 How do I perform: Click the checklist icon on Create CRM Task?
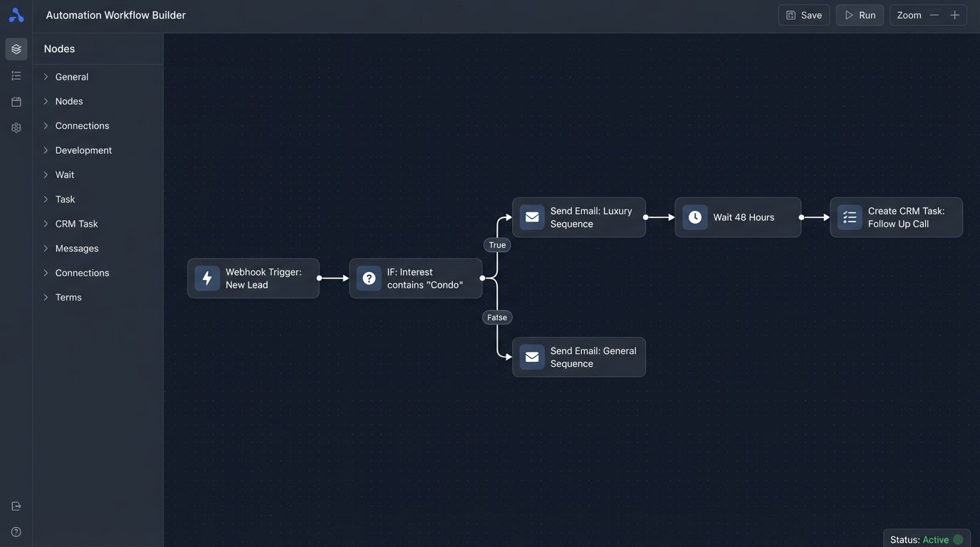click(x=849, y=217)
